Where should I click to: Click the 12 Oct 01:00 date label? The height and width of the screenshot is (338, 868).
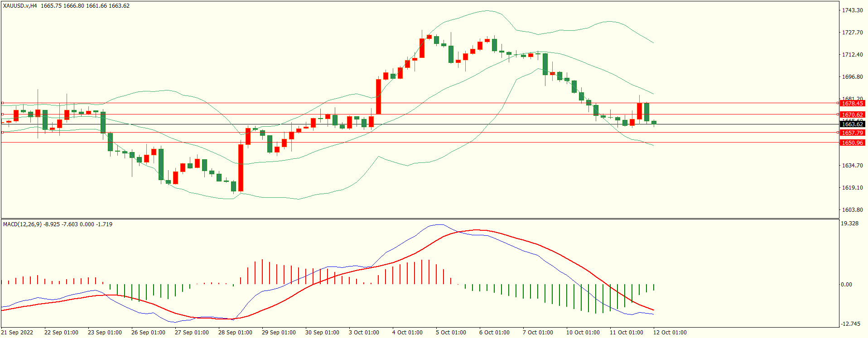click(670, 333)
